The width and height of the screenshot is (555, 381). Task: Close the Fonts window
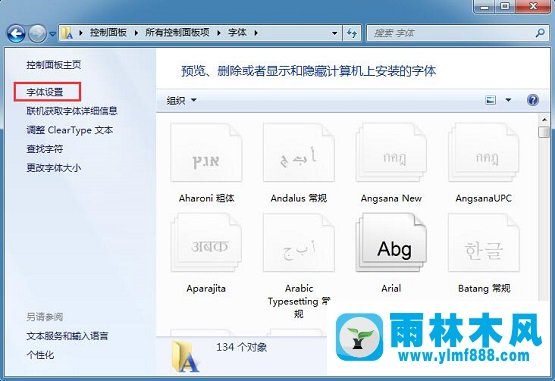pos(533,6)
